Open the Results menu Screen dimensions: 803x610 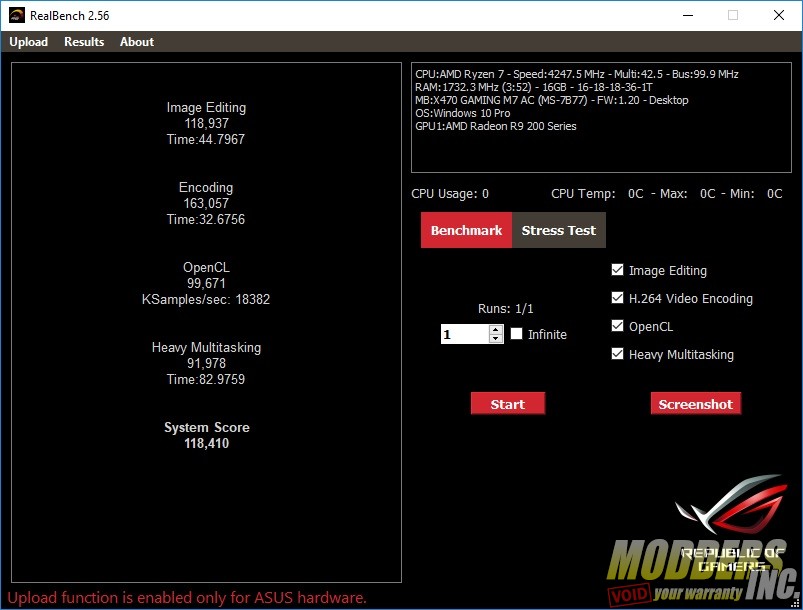tap(84, 42)
